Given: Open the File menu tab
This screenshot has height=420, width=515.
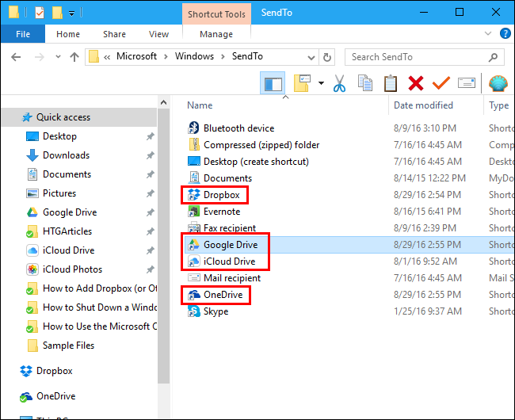Looking at the screenshot, I should pyautogui.click(x=23, y=34).
